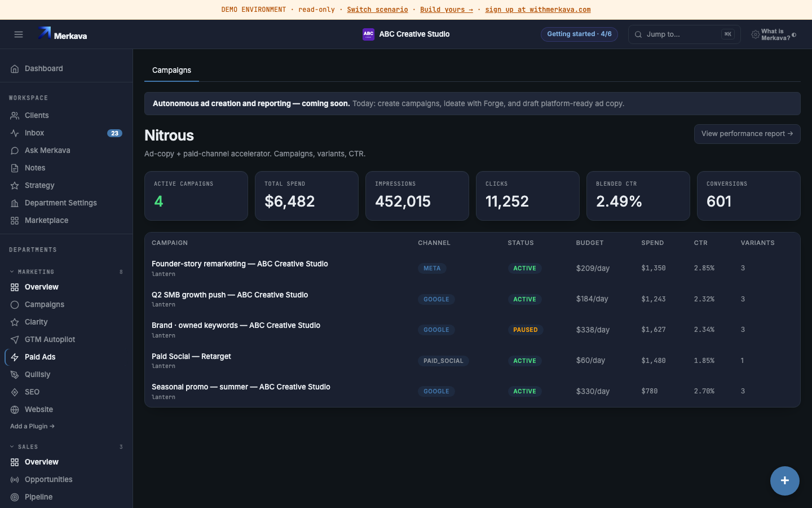Image resolution: width=812 pixels, height=508 pixels.
Task: Click the Quillsly pen icon
Action: tap(15, 375)
